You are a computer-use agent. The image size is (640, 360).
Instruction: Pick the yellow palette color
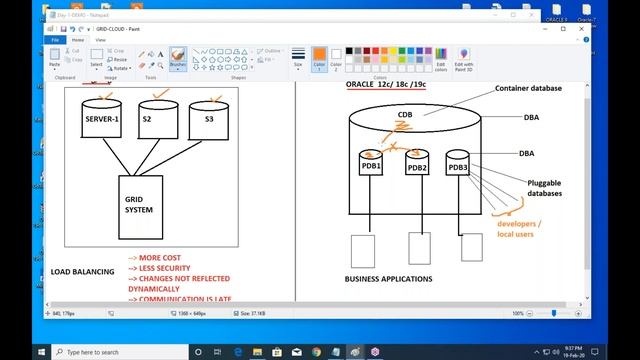pyautogui.click(x=393, y=51)
